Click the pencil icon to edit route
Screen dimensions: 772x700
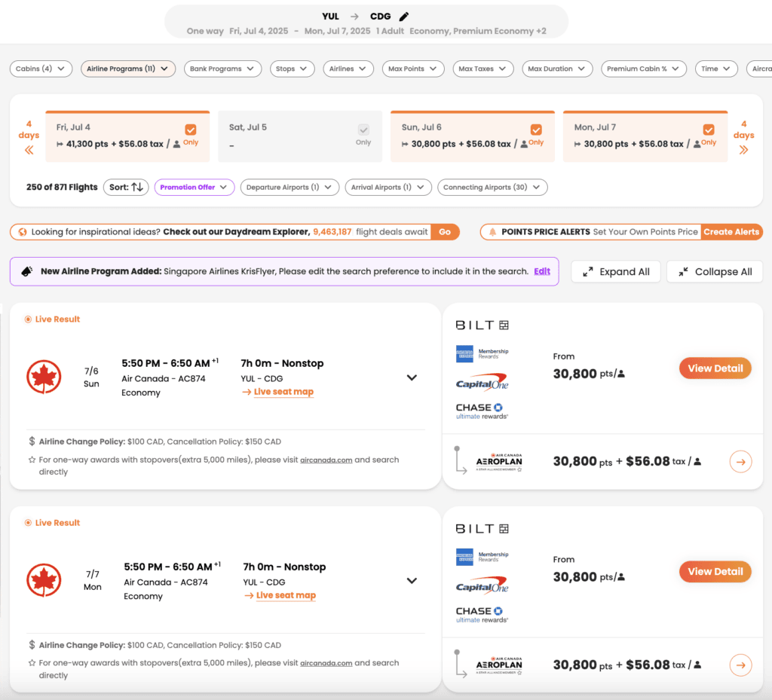pos(404,17)
